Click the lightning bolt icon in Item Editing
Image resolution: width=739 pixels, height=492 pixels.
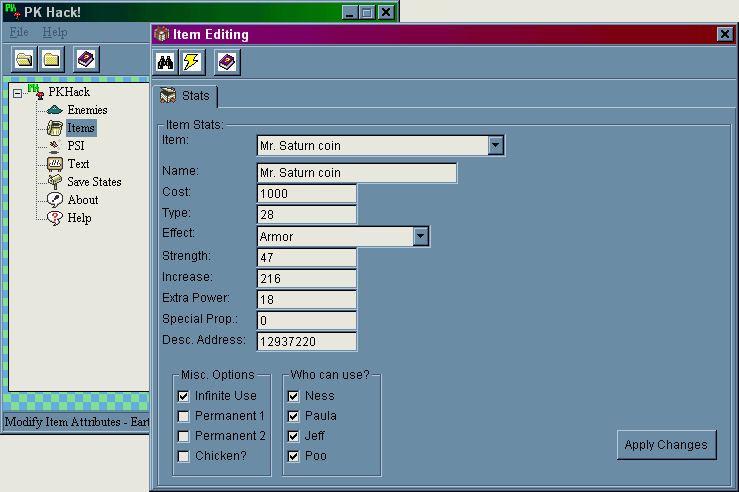(192, 62)
